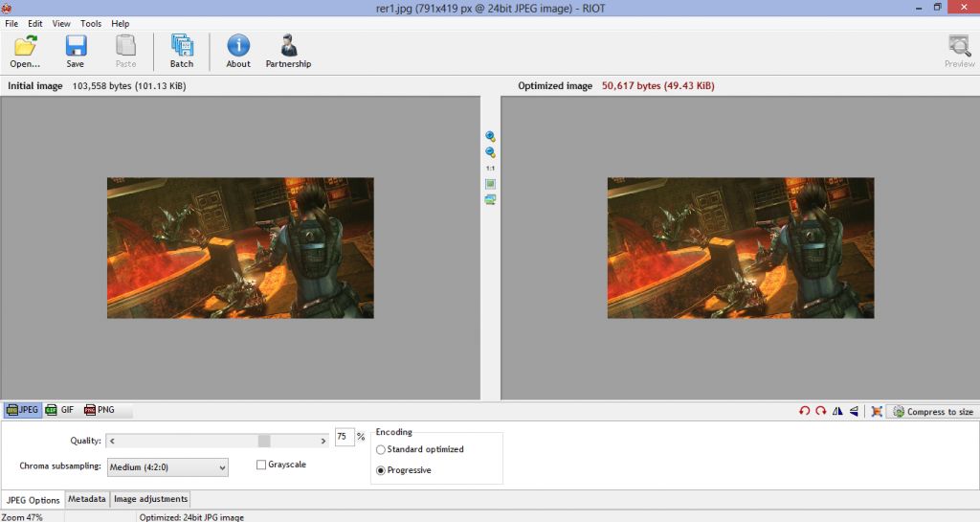The height and width of the screenshot is (522, 980).
Task: Click Compress to size button
Action: point(933,411)
